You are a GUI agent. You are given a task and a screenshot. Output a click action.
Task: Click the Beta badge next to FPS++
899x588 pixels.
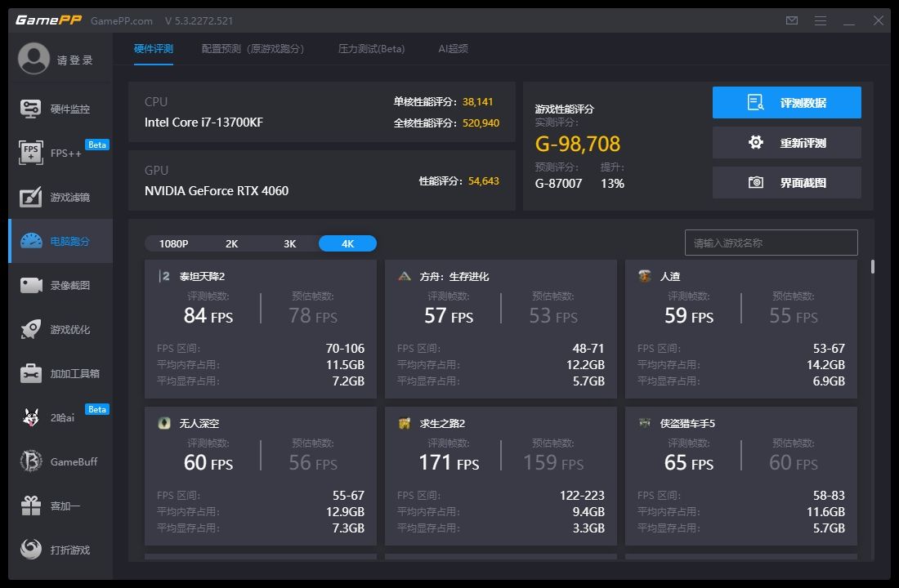coord(97,145)
